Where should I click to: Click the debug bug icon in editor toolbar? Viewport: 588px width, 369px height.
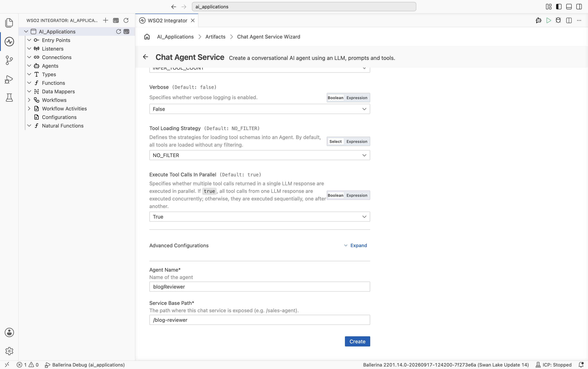(x=558, y=20)
